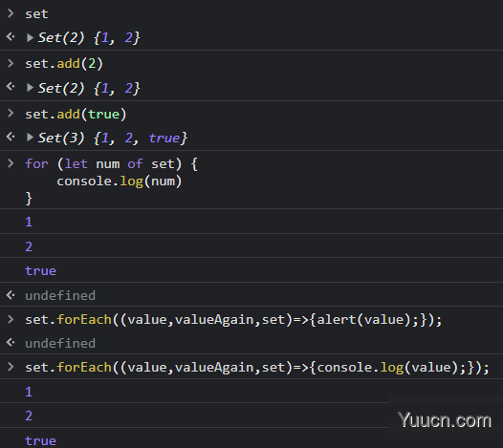Click the command set.add(true)

(x=76, y=114)
